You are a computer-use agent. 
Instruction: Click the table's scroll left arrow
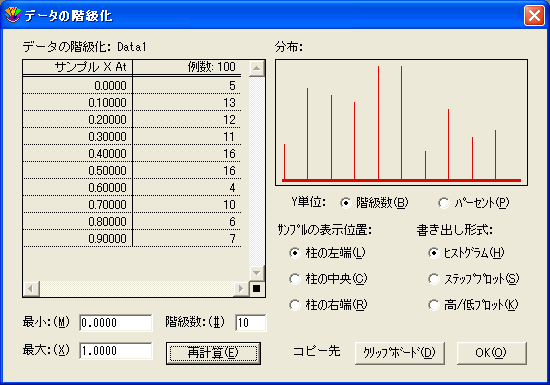tap(31, 289)
